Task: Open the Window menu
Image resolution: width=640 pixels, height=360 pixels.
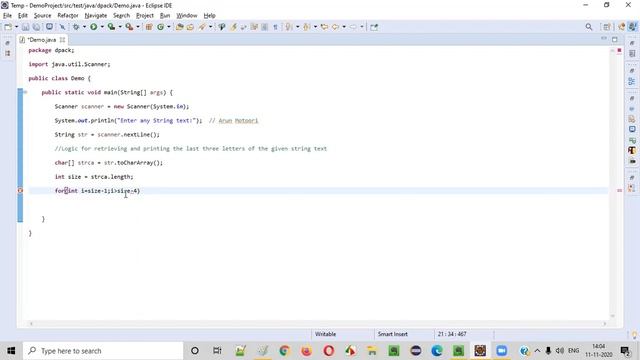Action: 187,16
